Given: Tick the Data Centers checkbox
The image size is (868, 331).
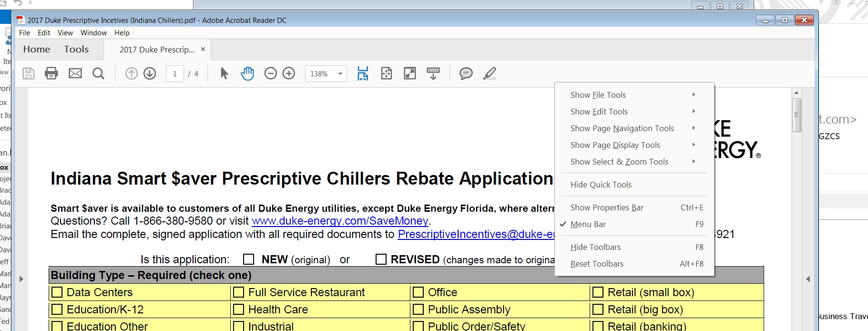Looking at the screenshot, I should (57, 292).
